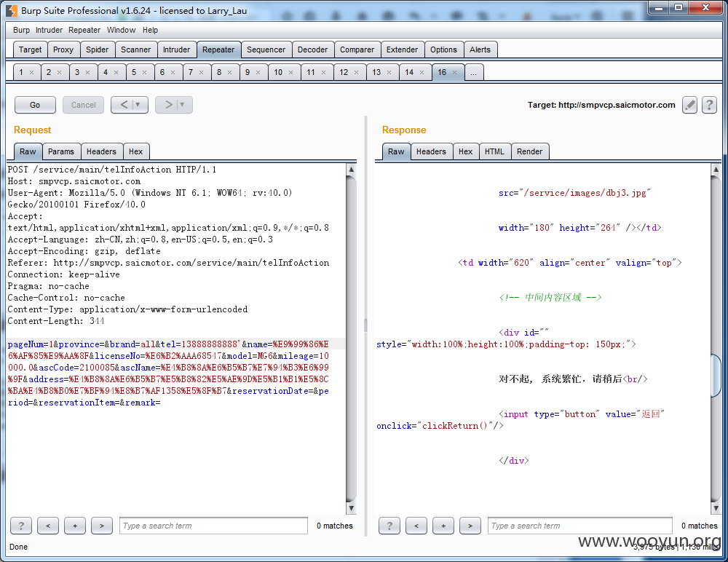Switch response view to HTML tab
728x562 pixels.
tap(494, 151)
